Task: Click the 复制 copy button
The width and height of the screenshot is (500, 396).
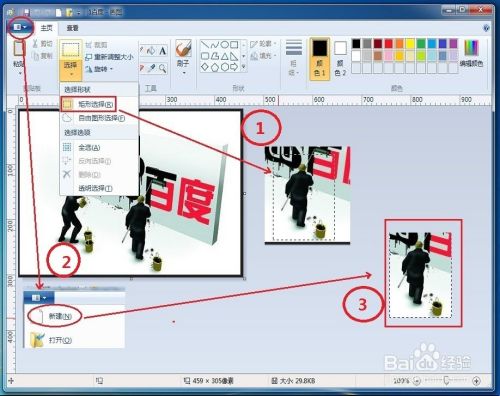Action: 42,56
